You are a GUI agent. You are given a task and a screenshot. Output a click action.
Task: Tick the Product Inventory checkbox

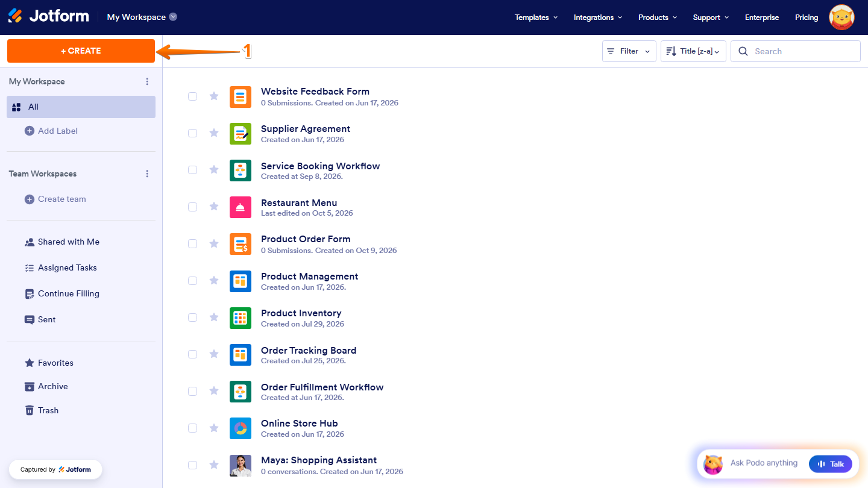[192, 318]
